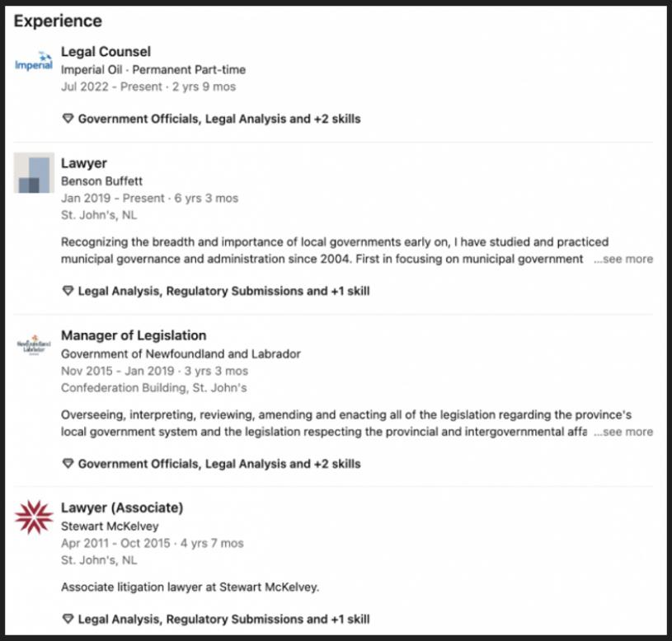Show Legal Analysis, Regulatory Submissions skills for Benson Buffett
The height and width of the screenshot is (641, 672).
click(223, 291)
